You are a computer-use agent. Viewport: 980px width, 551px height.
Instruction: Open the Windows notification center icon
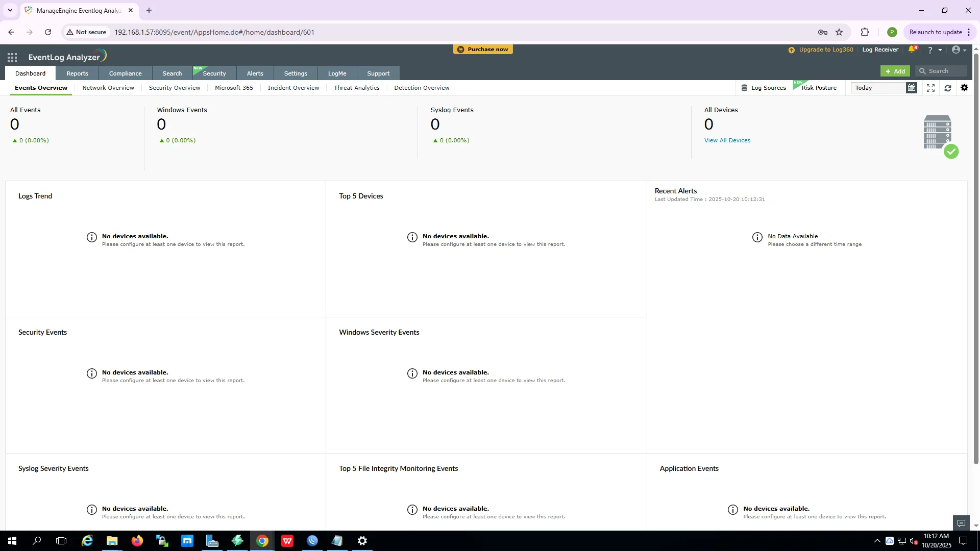(963, 541)
